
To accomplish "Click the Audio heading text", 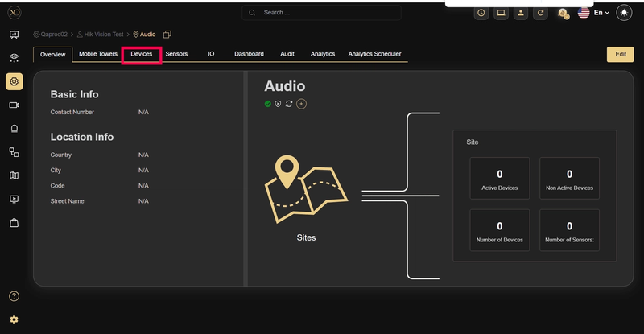I will point(285,86).
